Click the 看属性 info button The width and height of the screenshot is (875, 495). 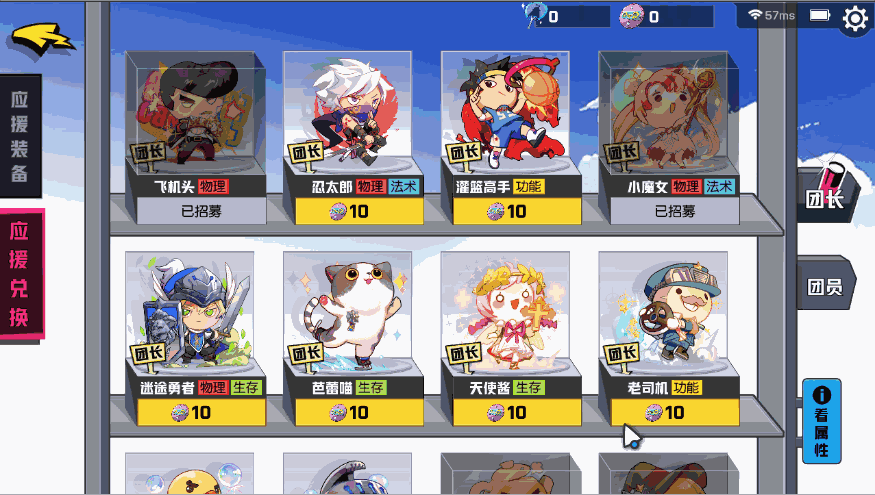[821, 422]
